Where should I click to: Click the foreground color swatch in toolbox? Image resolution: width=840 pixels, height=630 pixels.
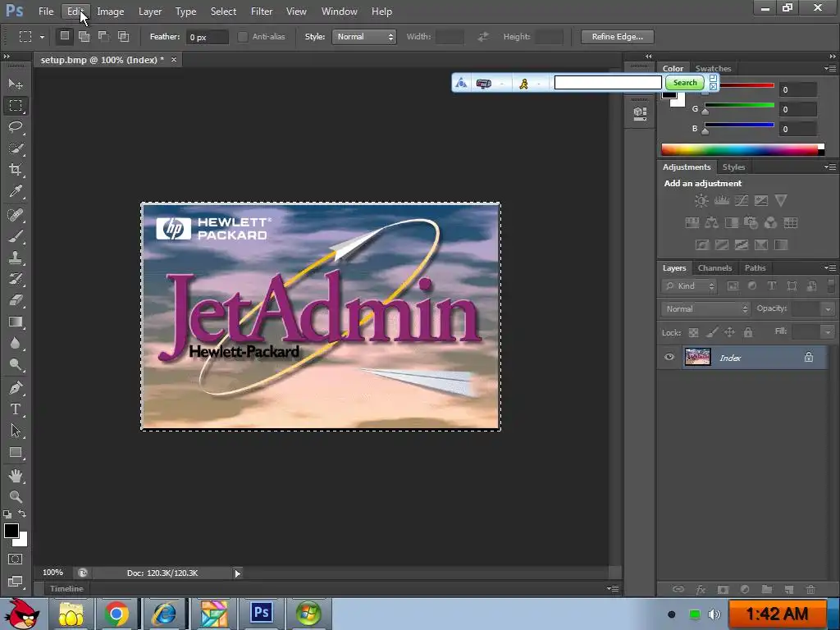click(x=11, y=531)
